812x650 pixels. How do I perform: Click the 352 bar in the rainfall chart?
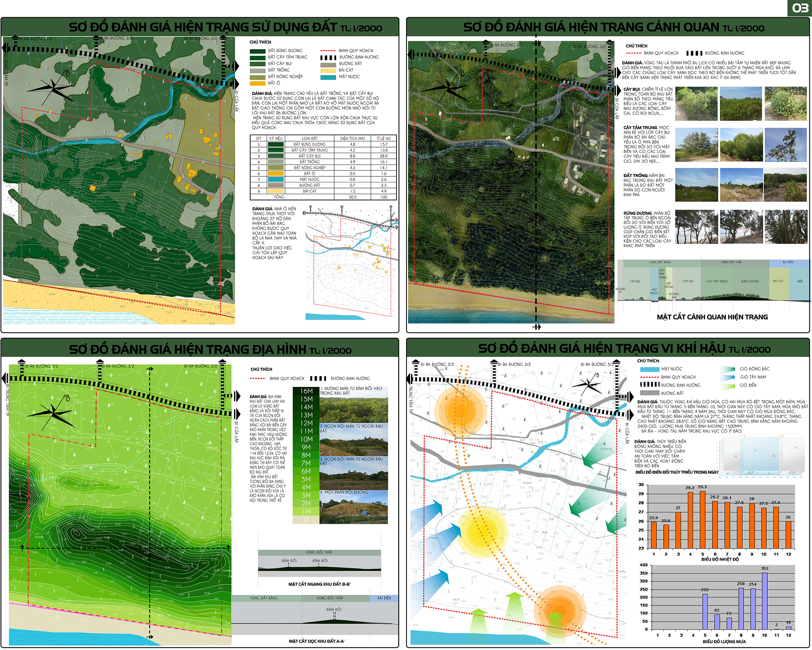(765, 601)
